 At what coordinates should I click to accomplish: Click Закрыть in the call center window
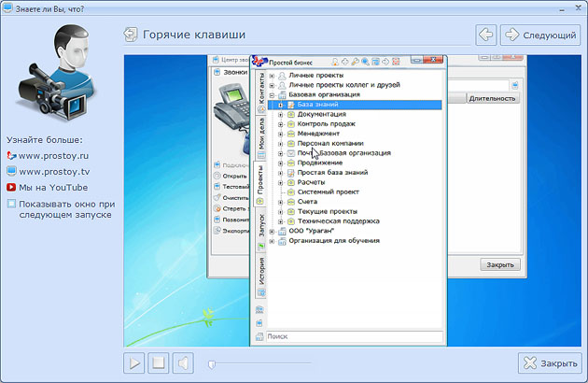click(x=500, y=264)
